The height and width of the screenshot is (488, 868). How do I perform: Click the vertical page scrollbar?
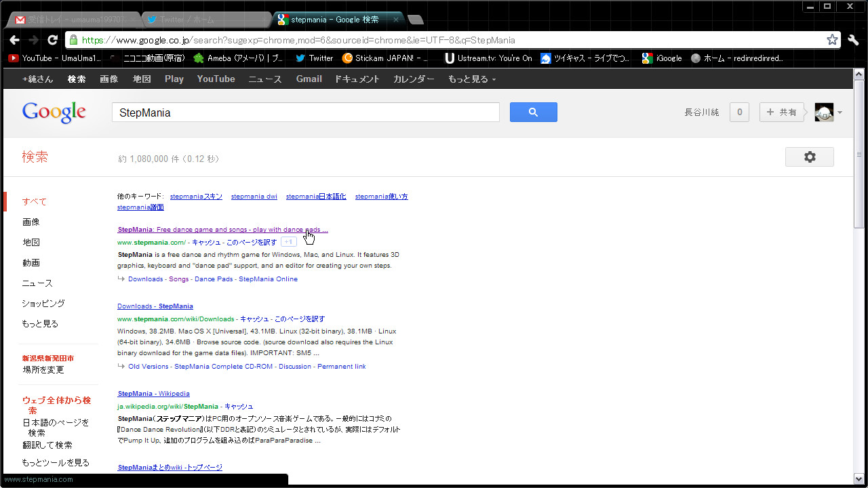(859, 153)
